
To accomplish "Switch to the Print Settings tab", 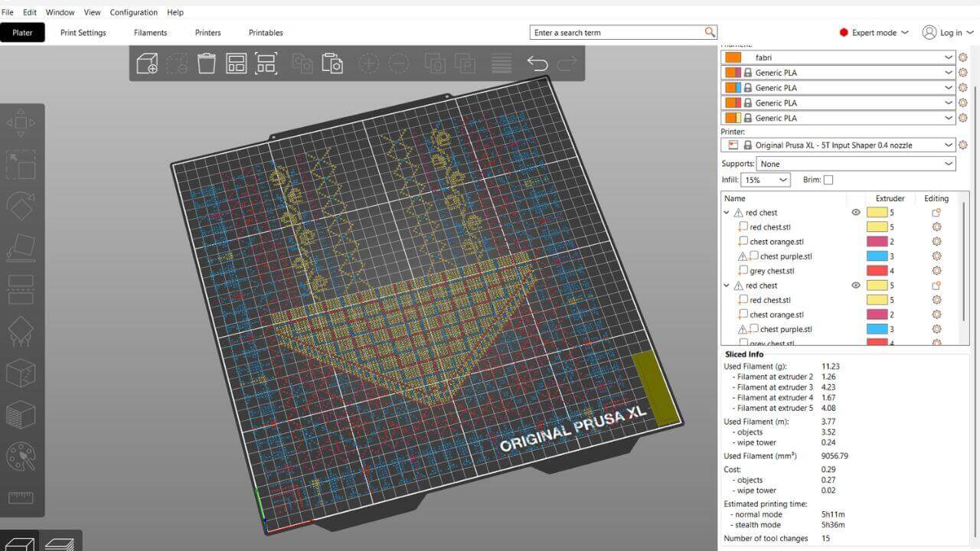I will (83, 33).
